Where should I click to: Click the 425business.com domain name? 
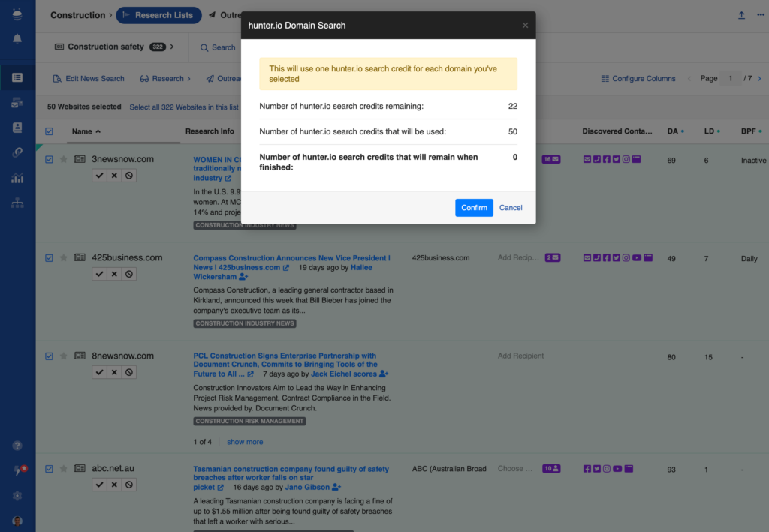[127, 257]
